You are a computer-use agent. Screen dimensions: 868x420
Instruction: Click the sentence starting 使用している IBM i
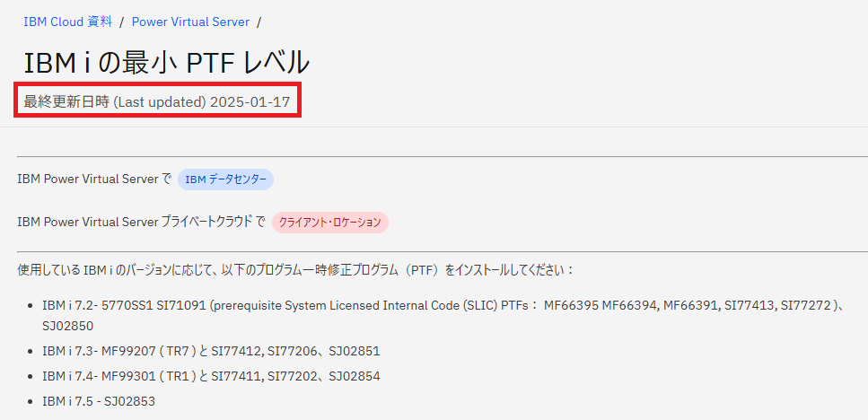point(296,271)
